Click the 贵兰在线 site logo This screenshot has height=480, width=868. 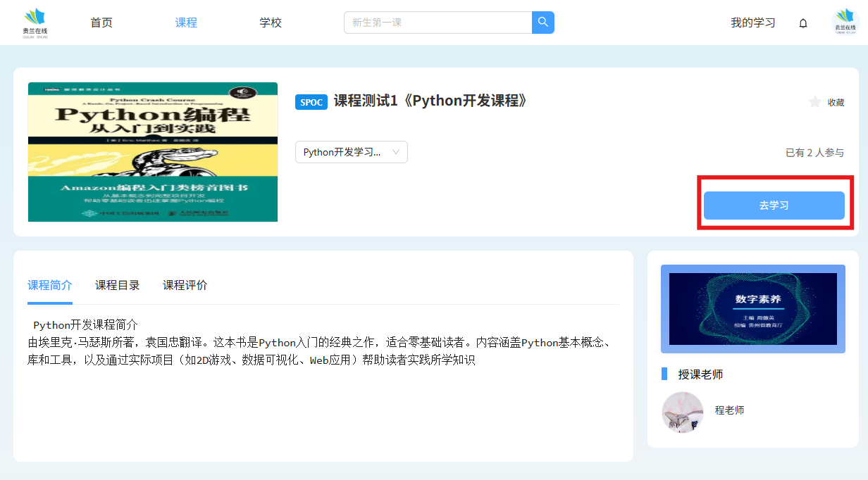coord(35,23)
